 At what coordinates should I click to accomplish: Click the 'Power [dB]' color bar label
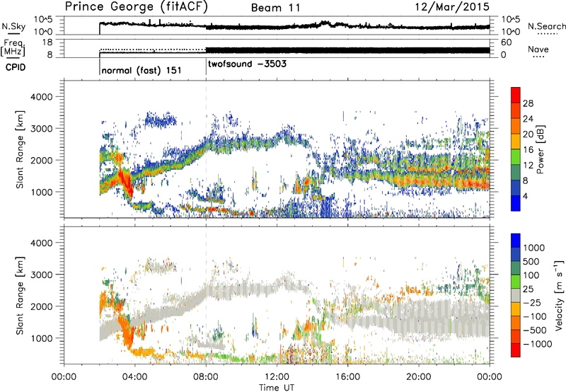pos(540,149)
